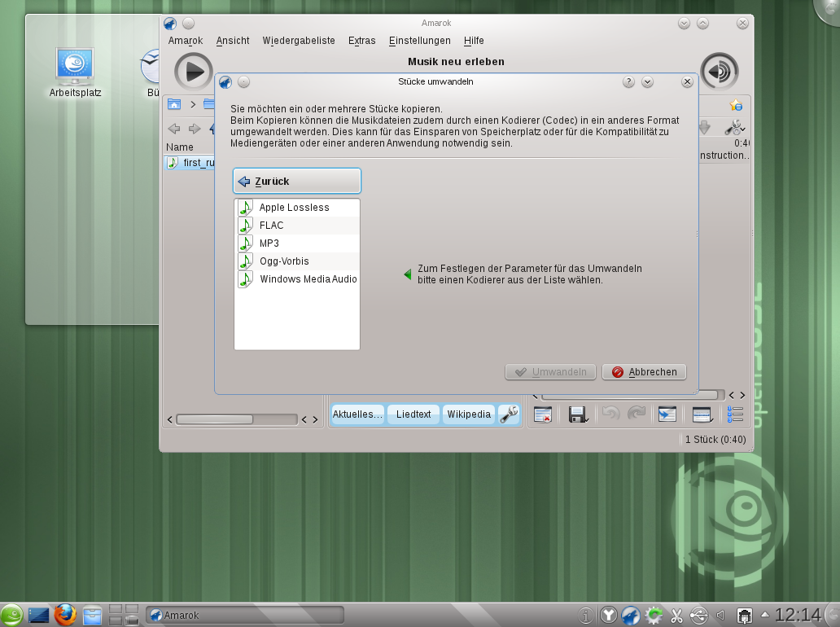The width and height of the screenshot is (840, 627).
Task: Click the Redo playlist change icon
Action: 638,414
